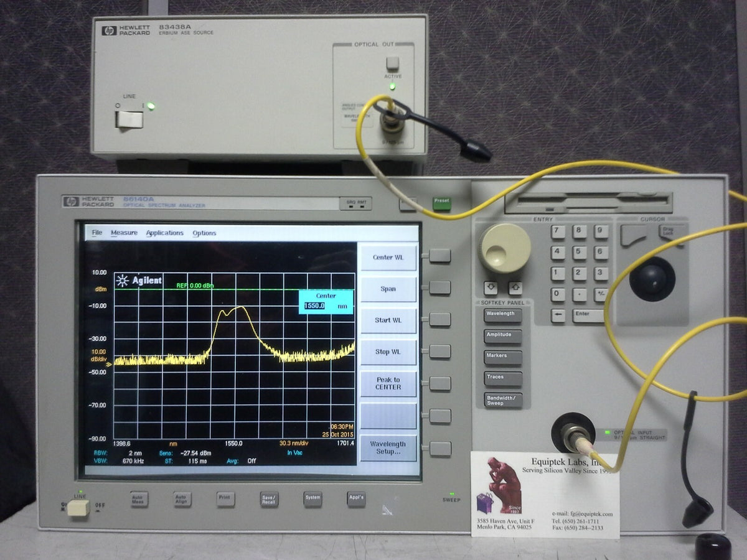Screen dimensions: 747x560
Task: Hit the System front-panel key
Action: click(312, 498)
